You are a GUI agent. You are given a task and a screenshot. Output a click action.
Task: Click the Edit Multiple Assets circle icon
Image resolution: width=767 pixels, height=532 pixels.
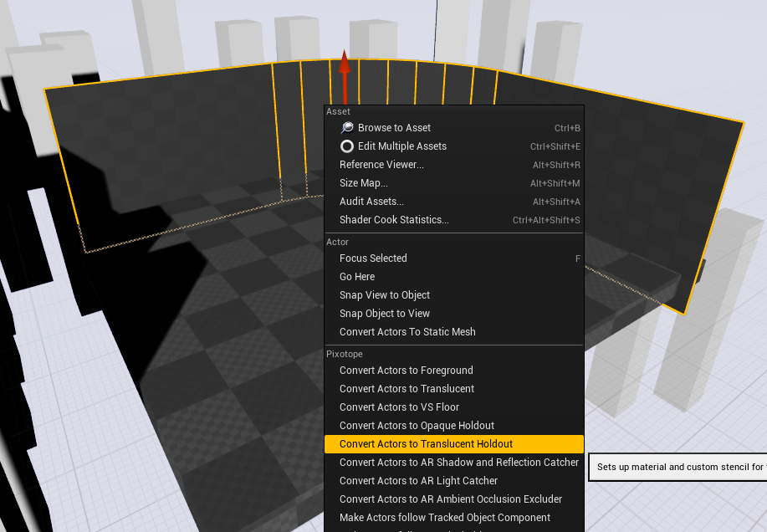point(347,146)
